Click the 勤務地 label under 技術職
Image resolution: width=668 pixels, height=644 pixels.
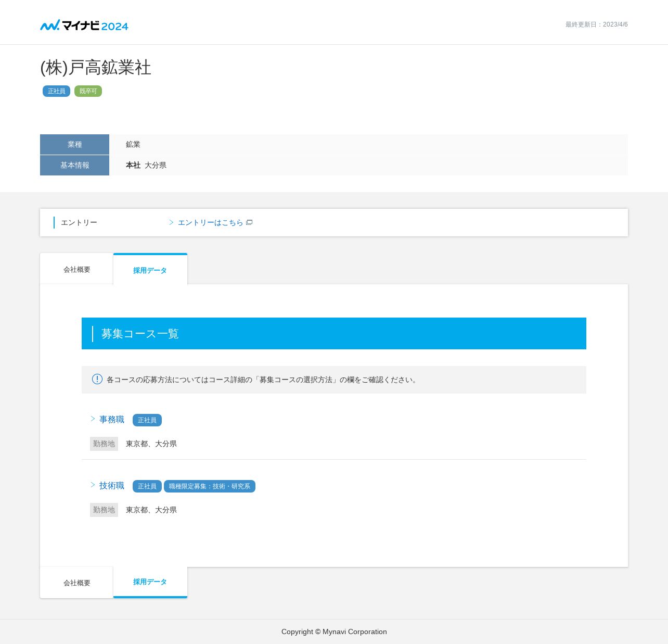click(104, 510)
